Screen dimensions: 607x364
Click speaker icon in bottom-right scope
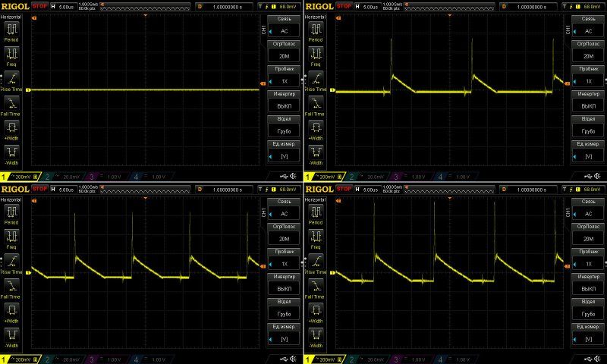pos(598,358)
